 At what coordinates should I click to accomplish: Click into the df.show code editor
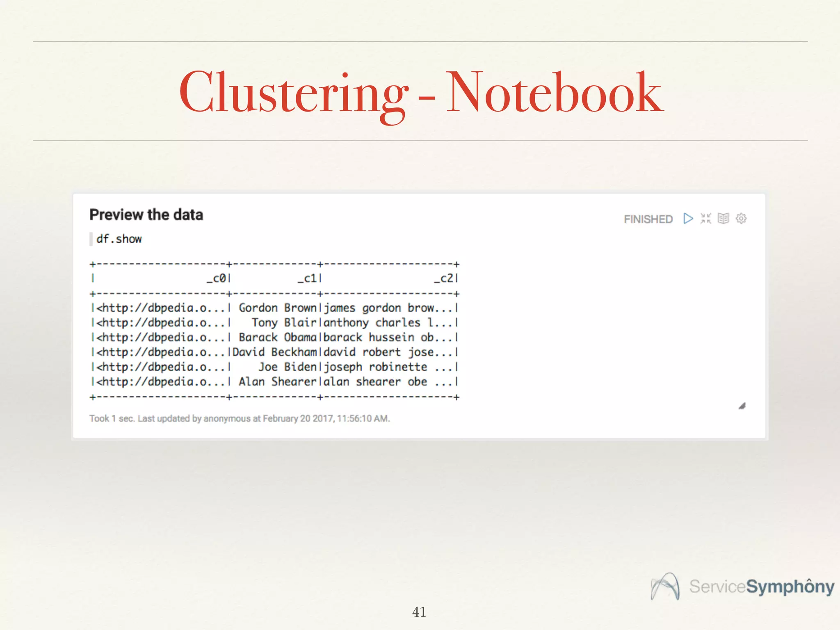[x=119, y=239]
